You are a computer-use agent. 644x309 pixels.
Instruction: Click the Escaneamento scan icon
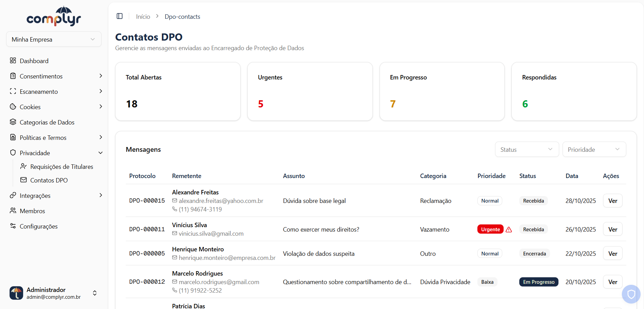pyautogui.click(x=13, y=91)
